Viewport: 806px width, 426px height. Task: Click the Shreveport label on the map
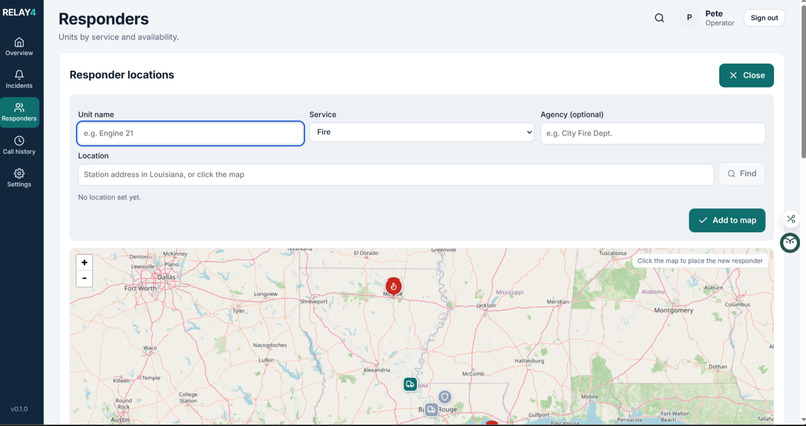pyautogui.click(x=314, y=302)
